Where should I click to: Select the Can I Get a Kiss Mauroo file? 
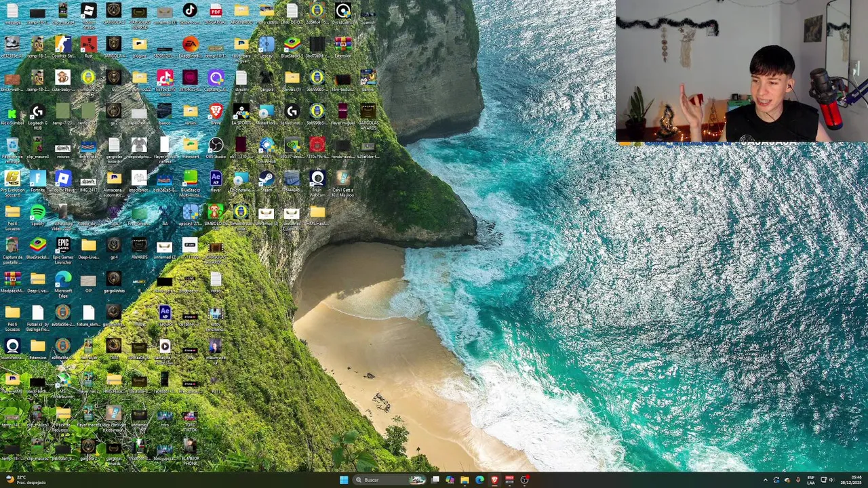[343, 182]
